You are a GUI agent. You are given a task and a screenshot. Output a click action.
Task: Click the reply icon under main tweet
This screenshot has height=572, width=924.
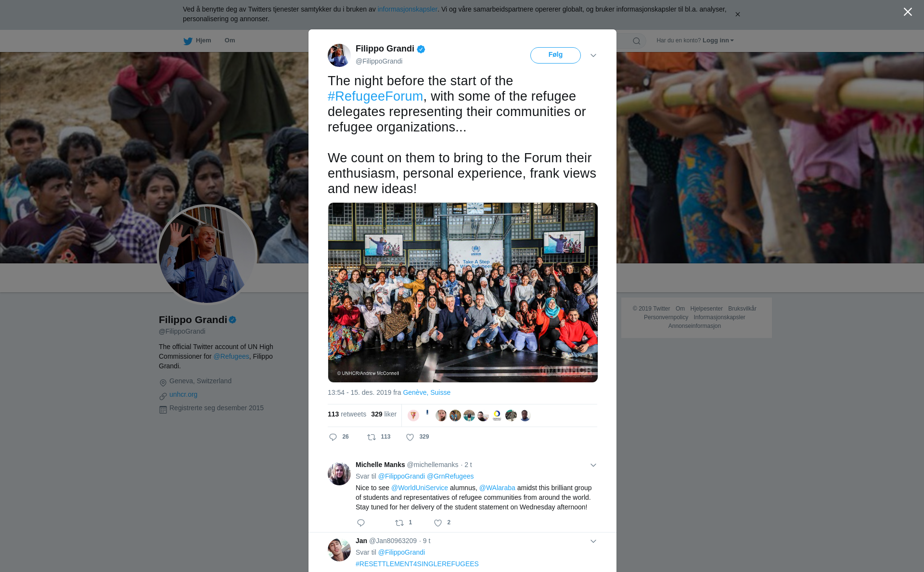[x=333, y=437]
